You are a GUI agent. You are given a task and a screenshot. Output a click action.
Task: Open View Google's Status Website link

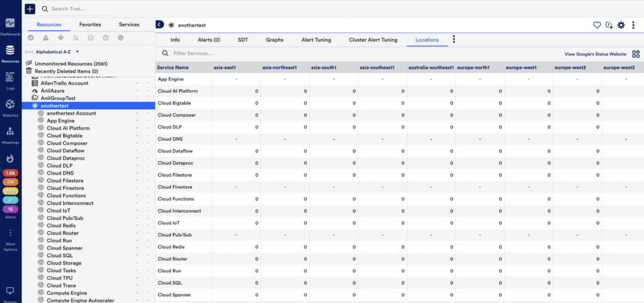click(595, 54)
